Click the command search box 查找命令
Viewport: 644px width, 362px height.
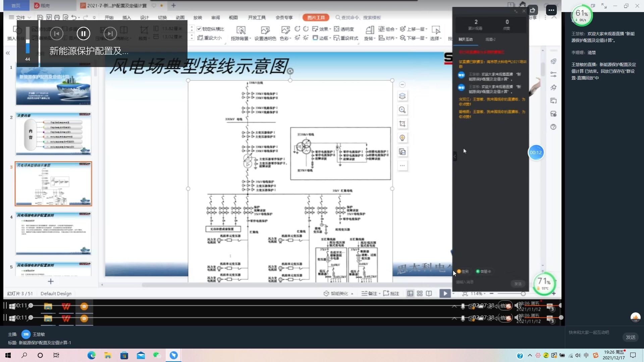[358, 17]
